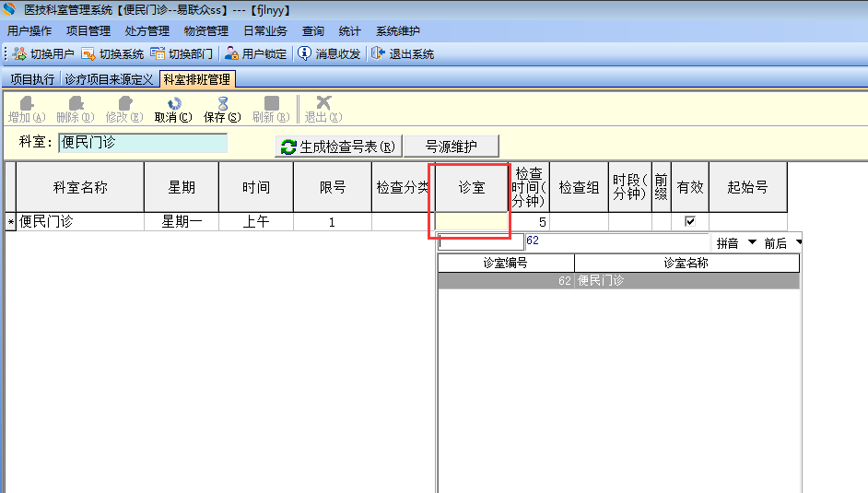Click the 前缀 column header
Image resolution: width=868 pixels, height=493 pixels.
click(662, 187)
